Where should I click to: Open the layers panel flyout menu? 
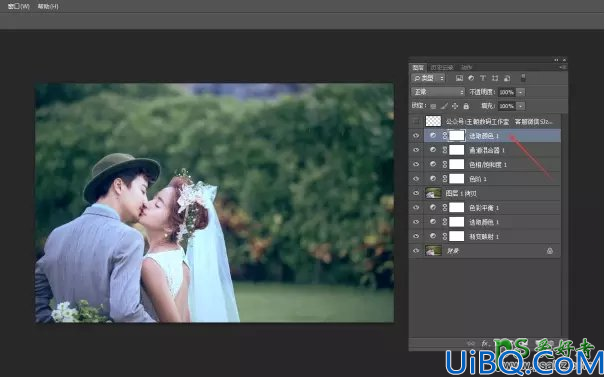point(562,67)
